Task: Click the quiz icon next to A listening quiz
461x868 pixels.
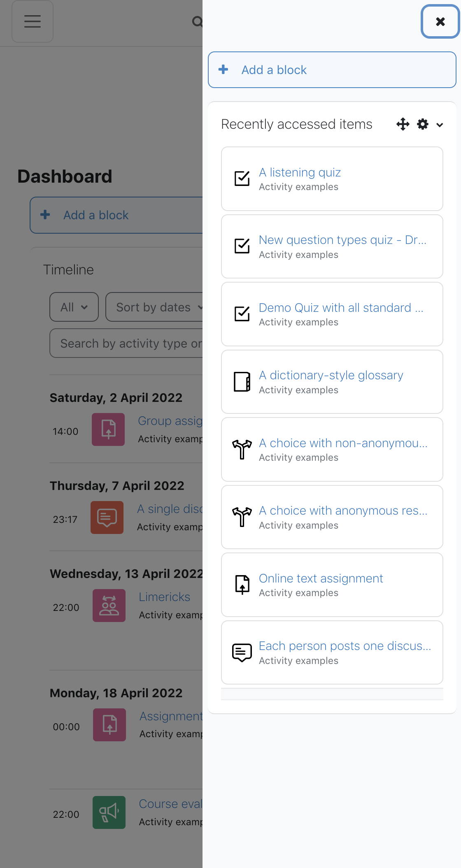Action: pyautogui.click(x=242, y=179)
